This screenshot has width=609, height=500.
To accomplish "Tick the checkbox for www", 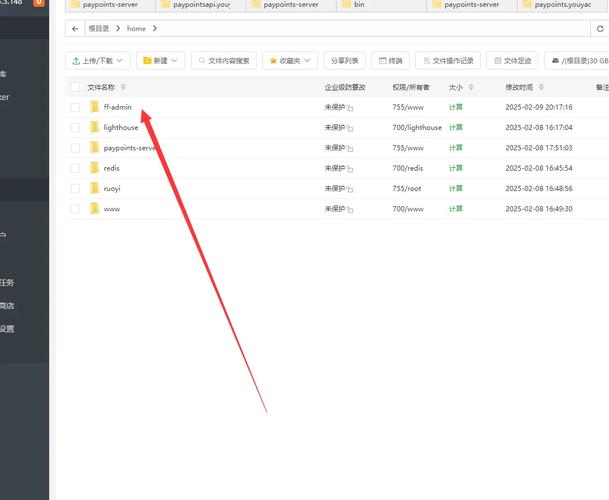I will coord(75,209).
